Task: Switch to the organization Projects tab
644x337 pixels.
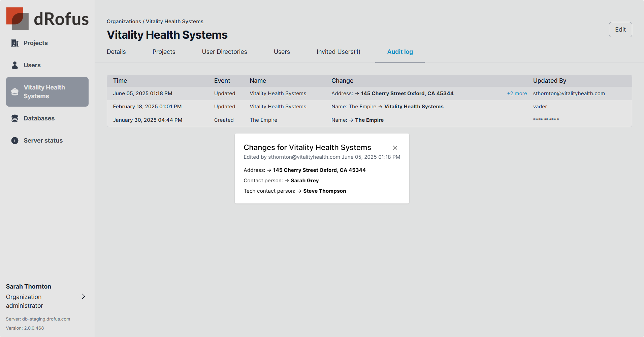Action: (x=164, y=52)
